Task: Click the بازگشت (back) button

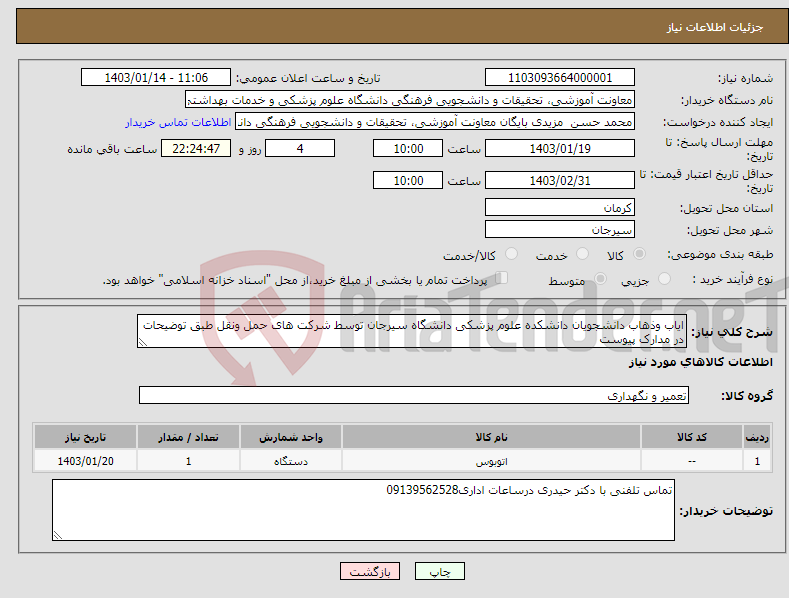Action: (370, 571)
